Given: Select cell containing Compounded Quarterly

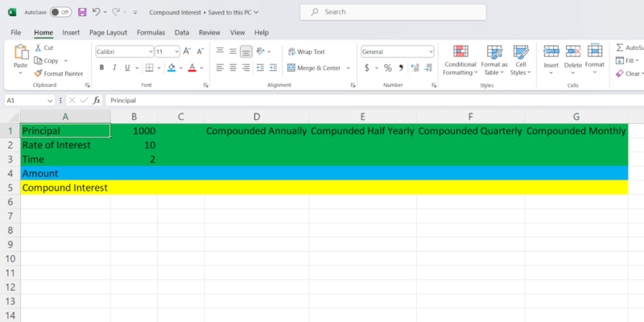Looking at the screenshot, I should click(x=470, y=131).
